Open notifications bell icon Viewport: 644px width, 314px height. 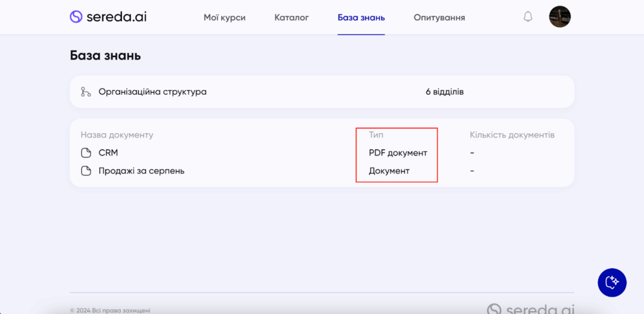528,17
